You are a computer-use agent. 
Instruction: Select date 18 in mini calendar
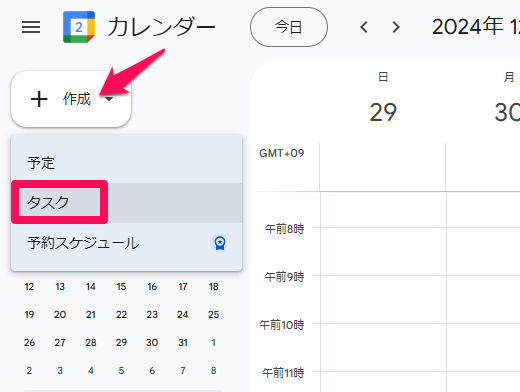(x=213, y=287)
